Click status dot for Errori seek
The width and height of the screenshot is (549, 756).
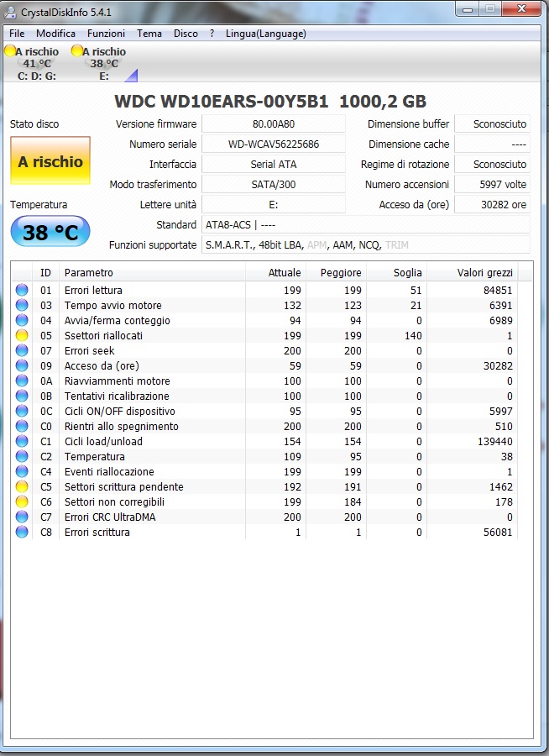(22, 350)
